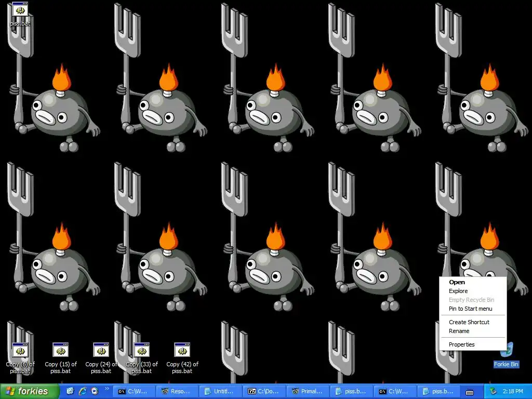The width and height of the screenshot is (532, 399).
Task: Choose Explore from the context menu
Action: point(473,291)
